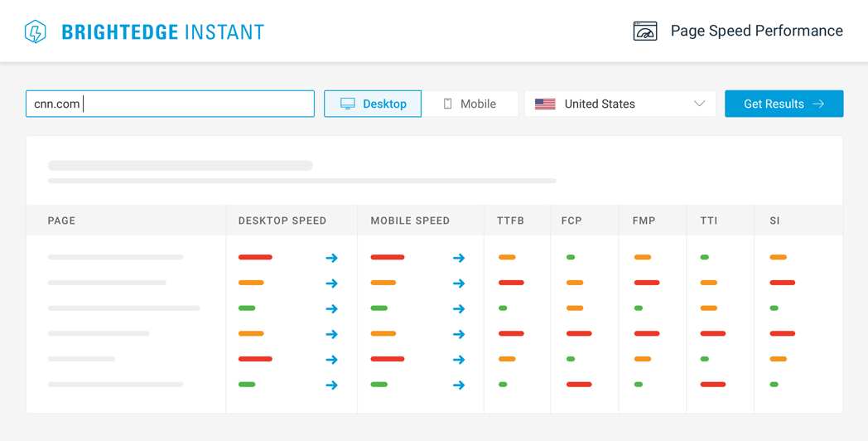Image resolution: width=868 pixels, height=441 pixels.
Task: Switch to the Desktop device option
Action: pyautogui.click(x=373, y=104)
